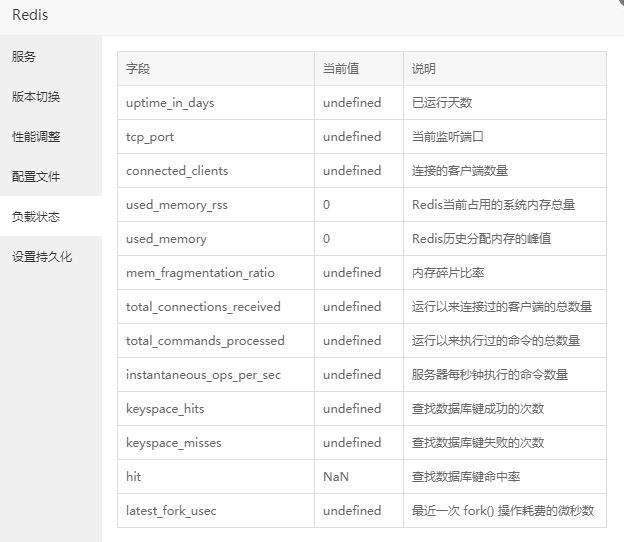This screenshot has height=542, width=624.
Task: Select the used_memory field cell
Action: coord(216,239)
